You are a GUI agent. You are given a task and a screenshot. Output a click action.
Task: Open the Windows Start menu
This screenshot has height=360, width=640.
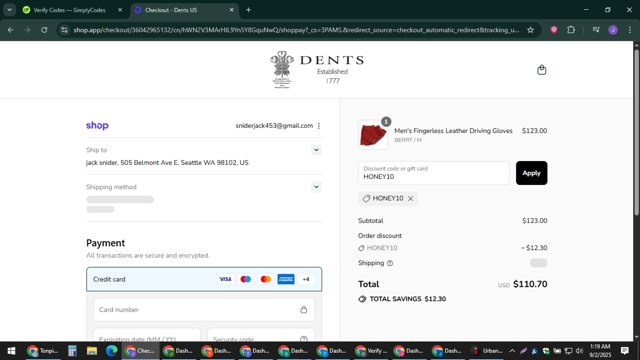[11, 351]
